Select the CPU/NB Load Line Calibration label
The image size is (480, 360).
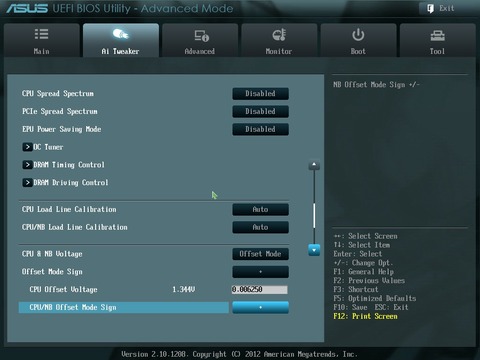pyautogui.click(x=75, y=227)
